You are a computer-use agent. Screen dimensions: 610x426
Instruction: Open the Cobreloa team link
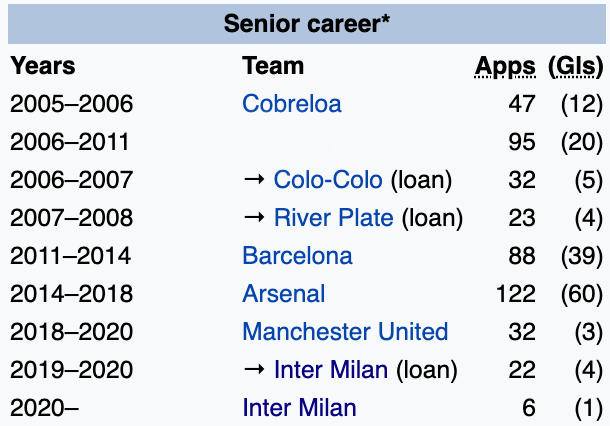point(291,104)
